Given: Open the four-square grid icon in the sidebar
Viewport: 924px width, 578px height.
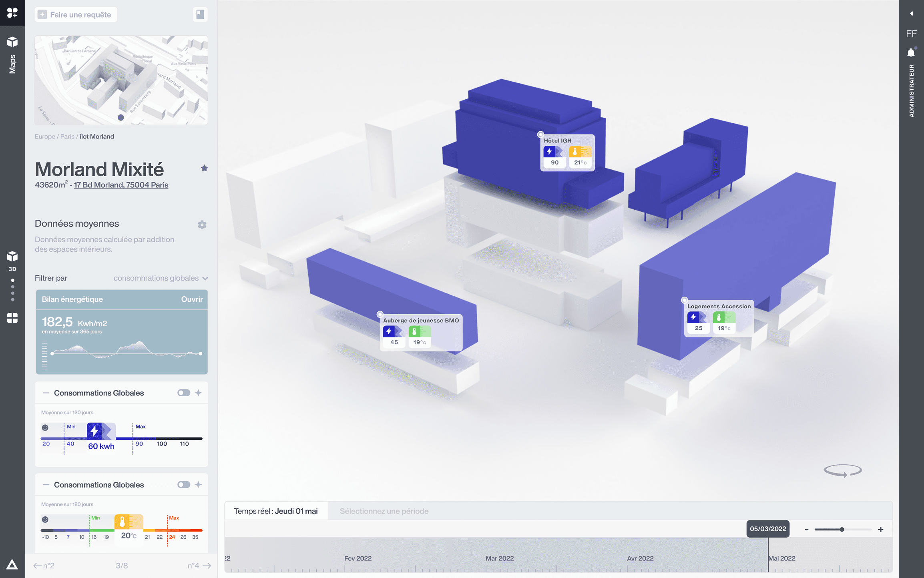Looking at the screenshot, I should tap(12, 318).
